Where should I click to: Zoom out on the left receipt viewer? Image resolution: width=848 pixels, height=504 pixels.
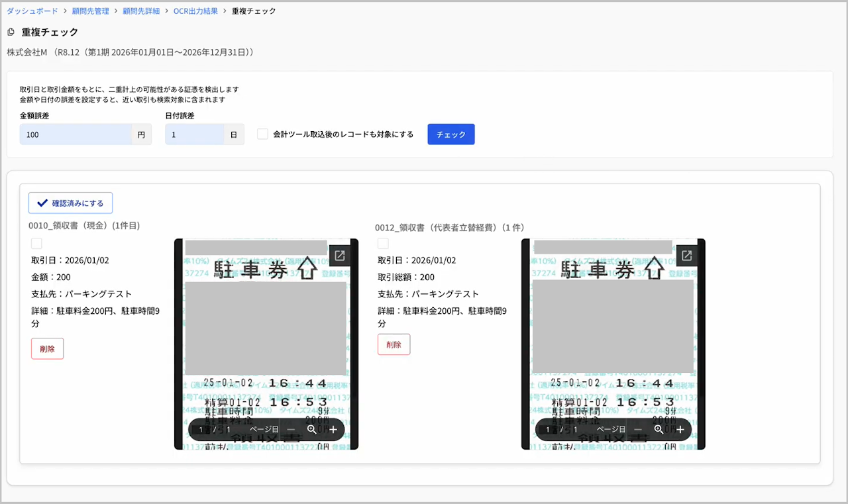291,429
